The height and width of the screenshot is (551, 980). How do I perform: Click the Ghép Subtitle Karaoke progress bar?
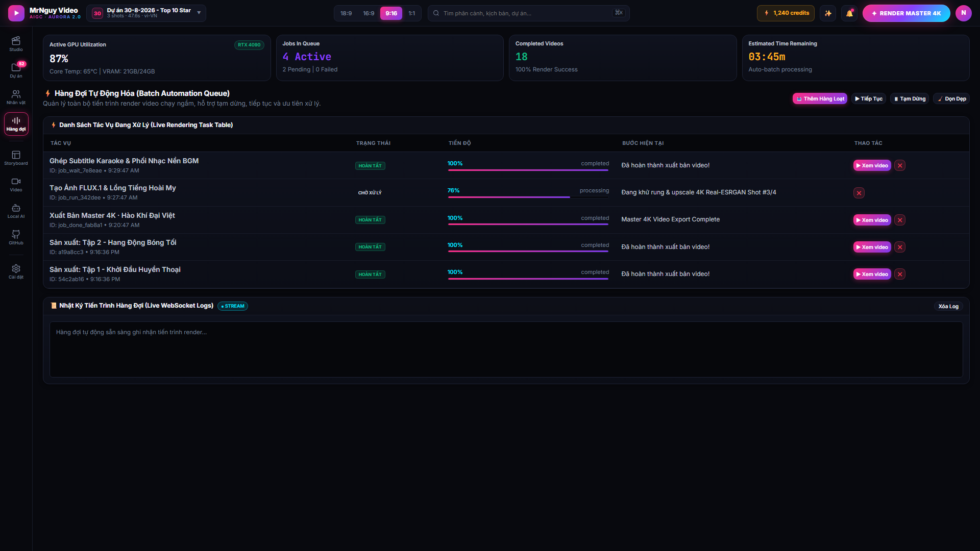tap(528, 170)
